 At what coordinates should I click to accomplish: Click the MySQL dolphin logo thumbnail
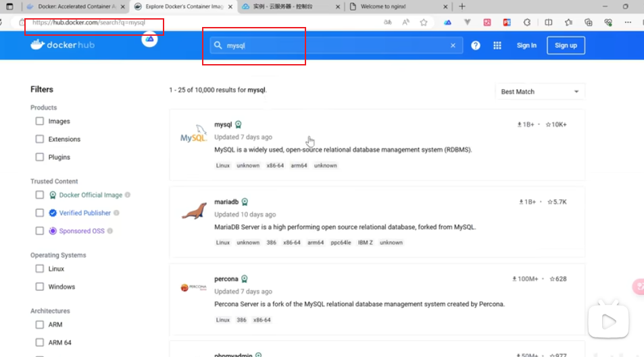coord(193,134)
